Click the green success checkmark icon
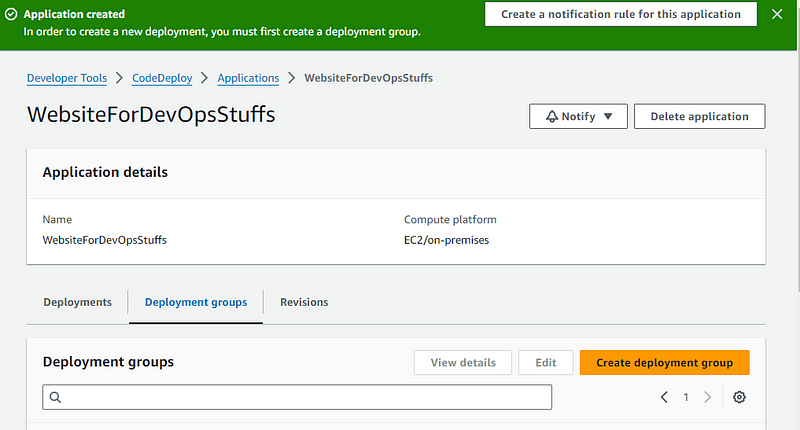 point(11,14)
